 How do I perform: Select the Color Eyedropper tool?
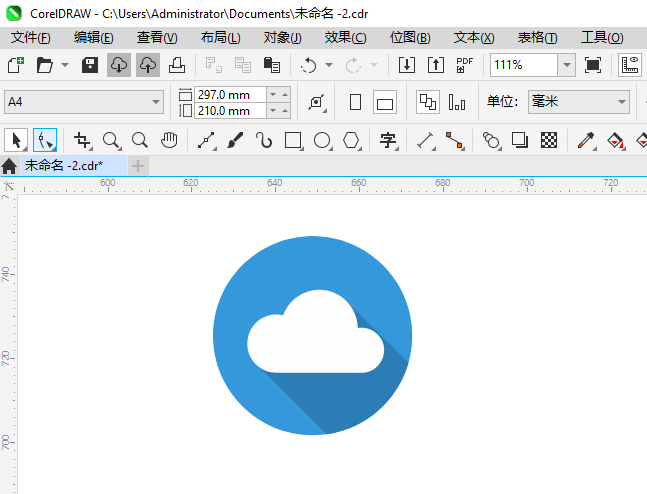coord(586,140)
